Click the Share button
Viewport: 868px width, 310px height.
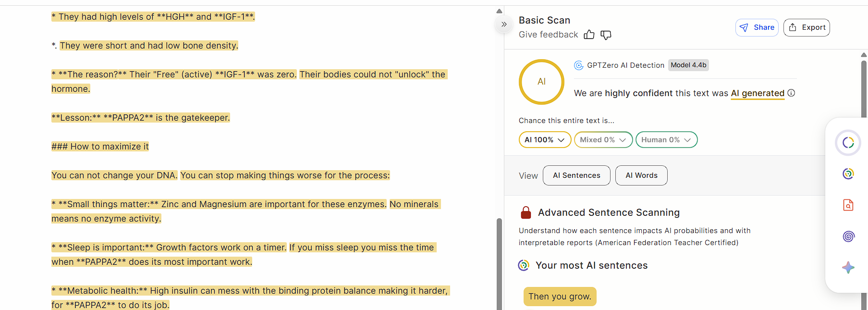(x=757, y=27)
